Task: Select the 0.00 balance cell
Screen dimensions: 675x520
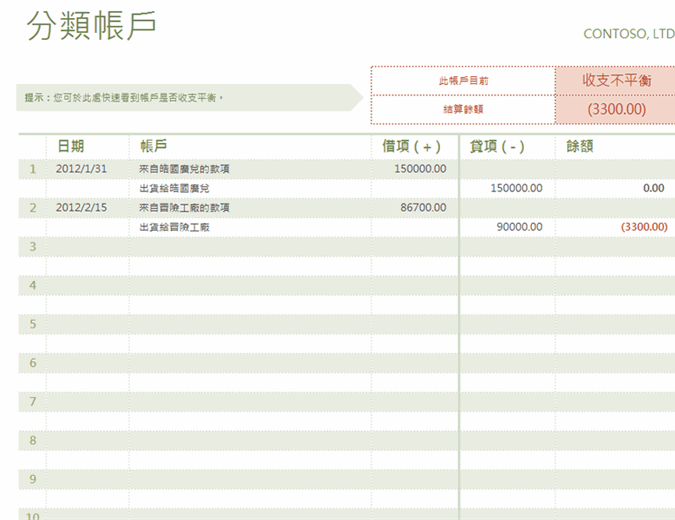Action: point(653,187)
